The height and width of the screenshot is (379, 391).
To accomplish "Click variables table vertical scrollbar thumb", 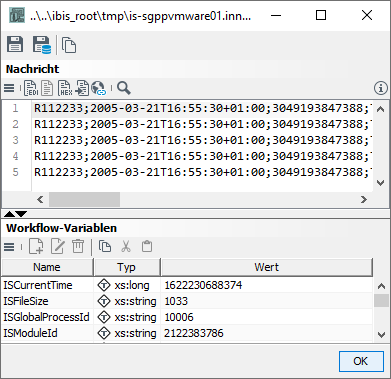I will click(x=381, y=300).
